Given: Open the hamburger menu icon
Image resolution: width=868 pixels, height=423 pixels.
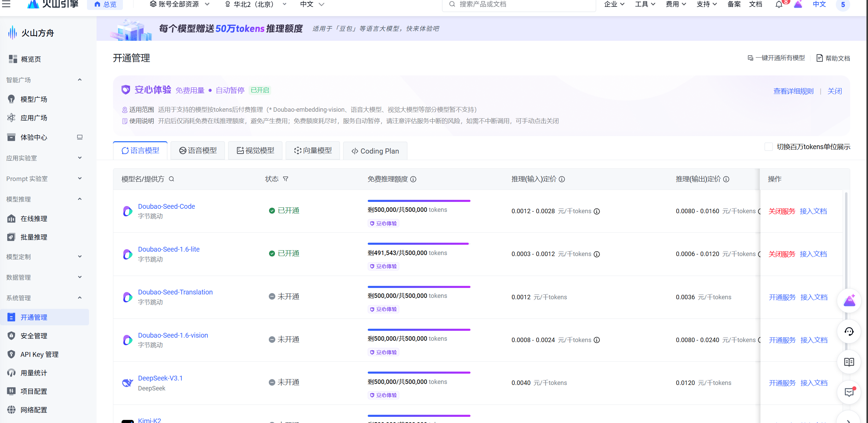Looking at the screenshot, I should click(6, 4).
